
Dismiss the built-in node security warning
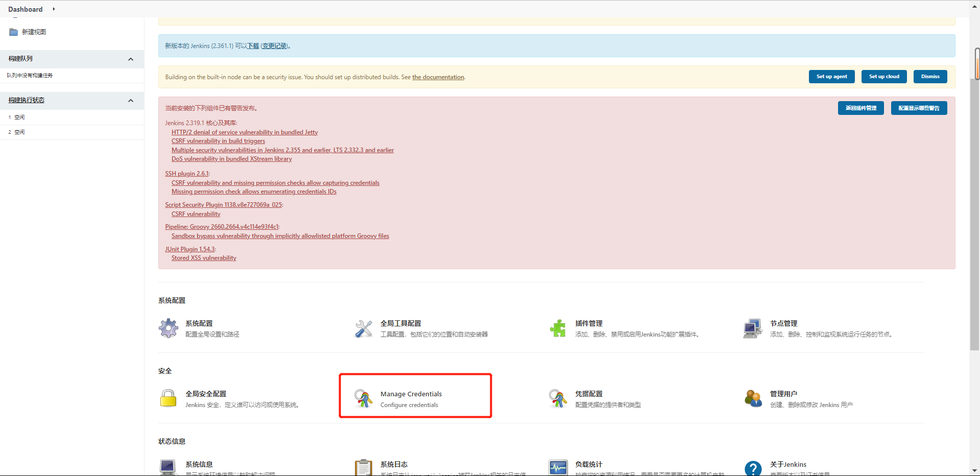pyautogui.click(x=930, y=77)
